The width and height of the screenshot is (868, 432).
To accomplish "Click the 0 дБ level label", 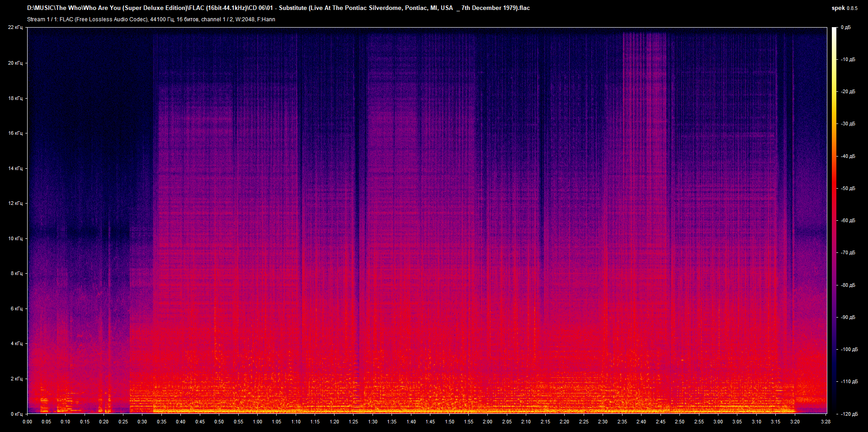I will (x=845, y=28).
